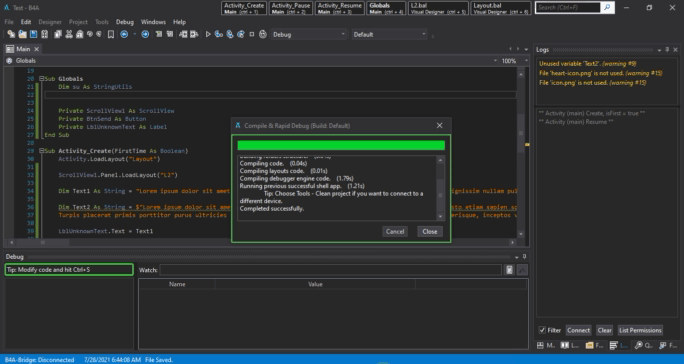
Task: Navigate forward with the blue arrow icon
Action: point(145,34)
